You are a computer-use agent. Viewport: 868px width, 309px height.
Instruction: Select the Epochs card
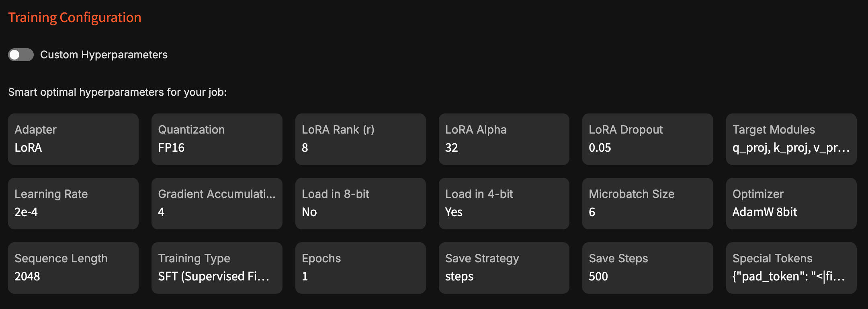click(x=360, y=268)
